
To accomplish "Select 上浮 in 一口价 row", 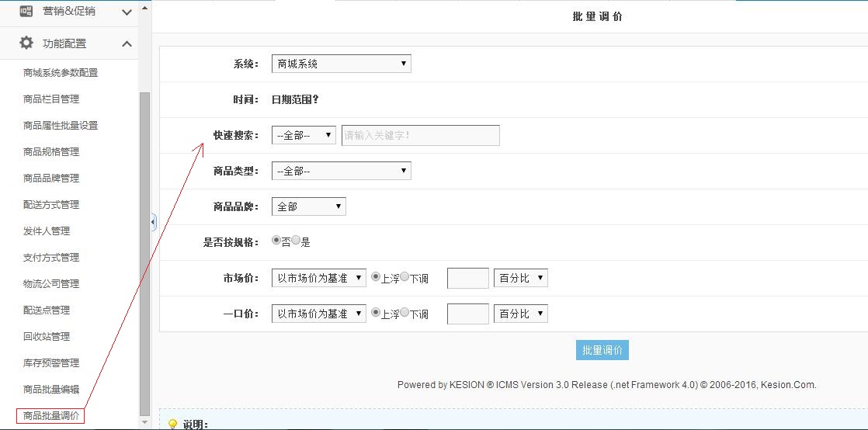I will click(x=376, y=313).
